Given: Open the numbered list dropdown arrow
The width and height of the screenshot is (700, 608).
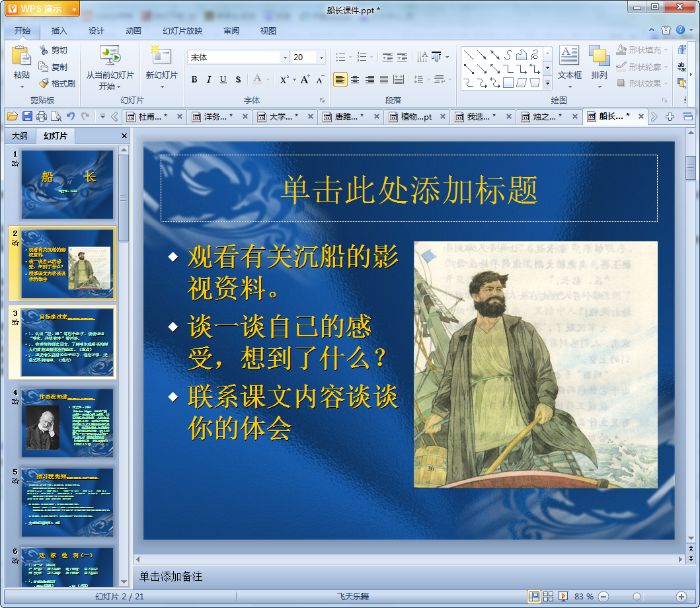Looking at the screenshot, I should [x=372, y=57].
